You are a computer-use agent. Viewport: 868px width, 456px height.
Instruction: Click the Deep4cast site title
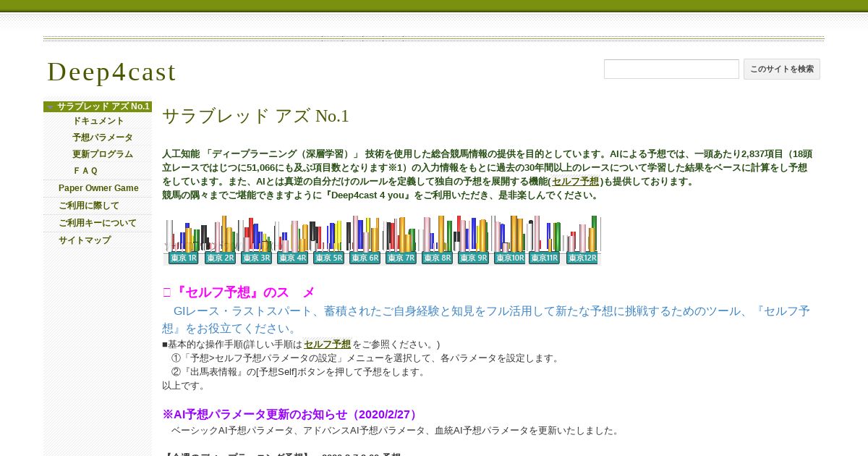pos(111,72)
